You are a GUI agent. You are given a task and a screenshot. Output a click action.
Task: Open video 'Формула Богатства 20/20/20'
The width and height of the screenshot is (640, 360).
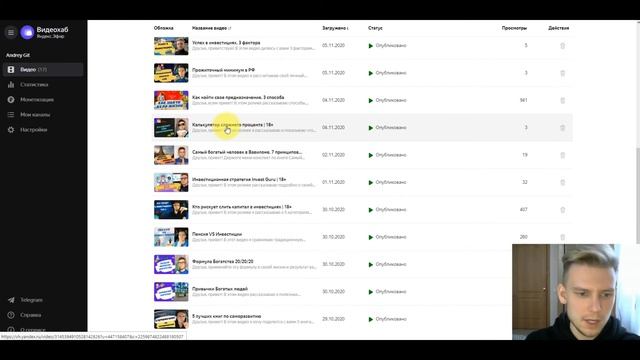point(222,261)
